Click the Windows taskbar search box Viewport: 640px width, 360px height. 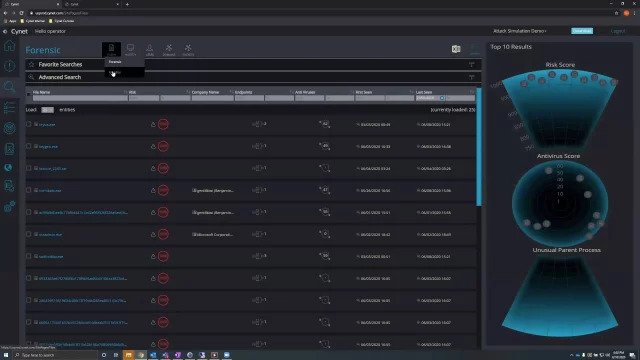(x=55, y=355)
